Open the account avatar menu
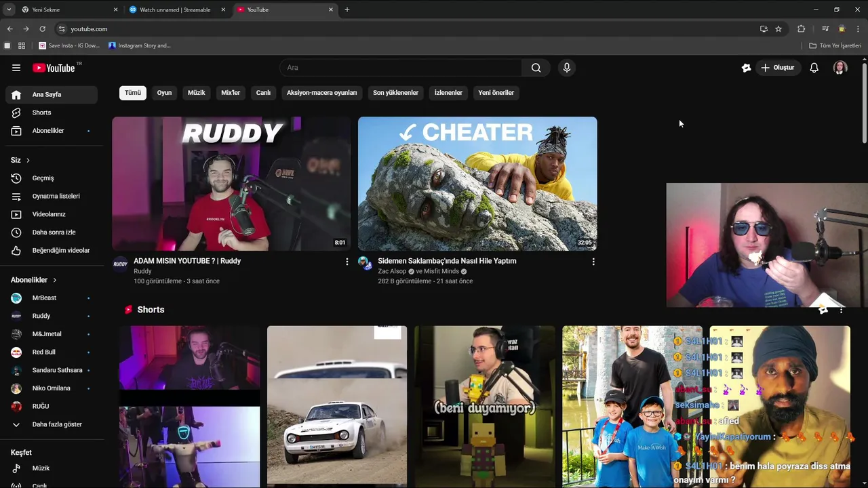 (840, 68)
